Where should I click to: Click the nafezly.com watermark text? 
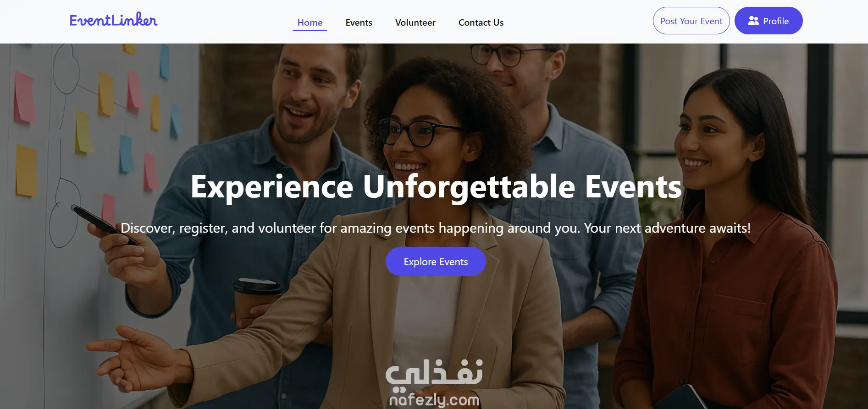[434, 400]
